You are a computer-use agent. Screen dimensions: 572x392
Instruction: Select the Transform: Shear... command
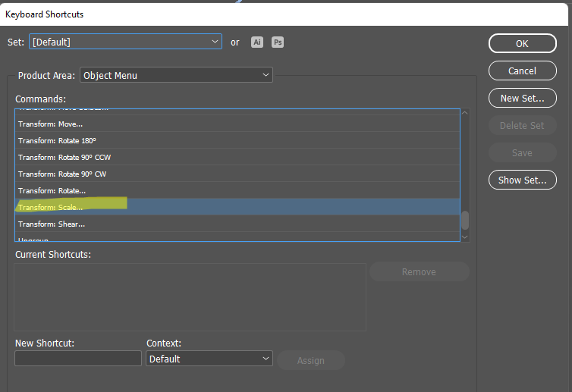pos(237,224)
